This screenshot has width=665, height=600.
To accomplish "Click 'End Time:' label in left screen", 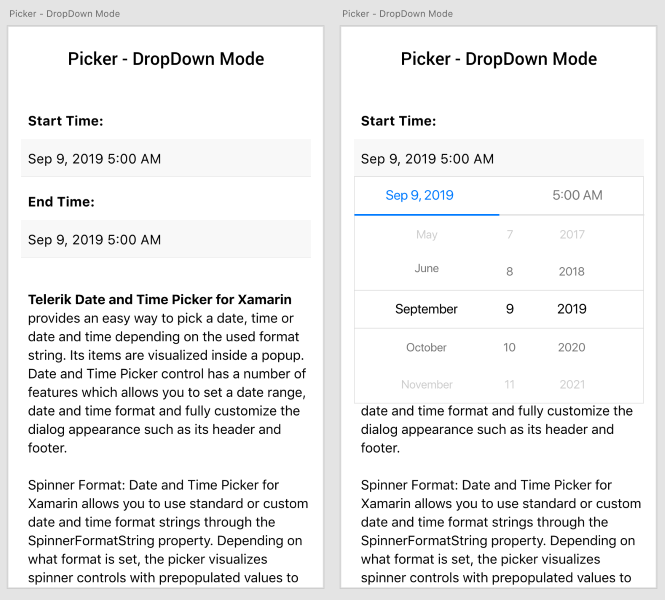I will click(61, 202).
